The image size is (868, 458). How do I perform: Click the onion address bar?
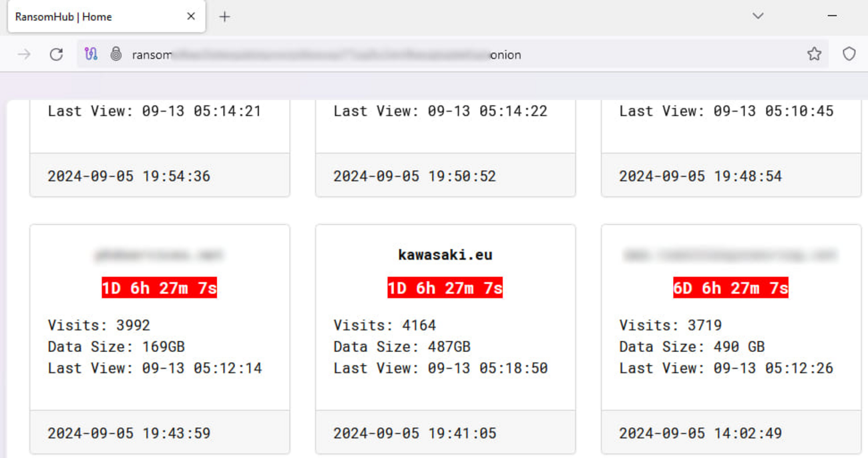pyautogui.click(x=453, y=55)
